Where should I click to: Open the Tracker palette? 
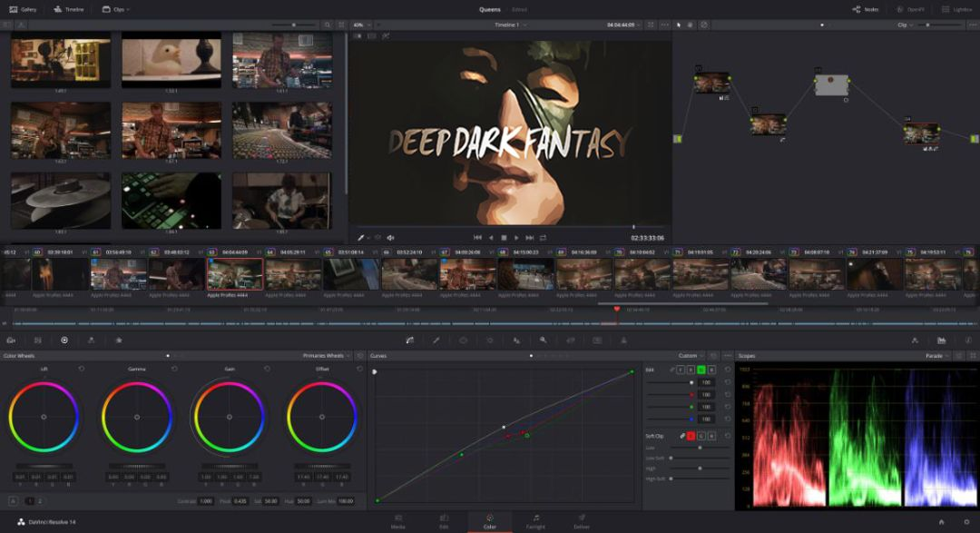pos(490,341)
